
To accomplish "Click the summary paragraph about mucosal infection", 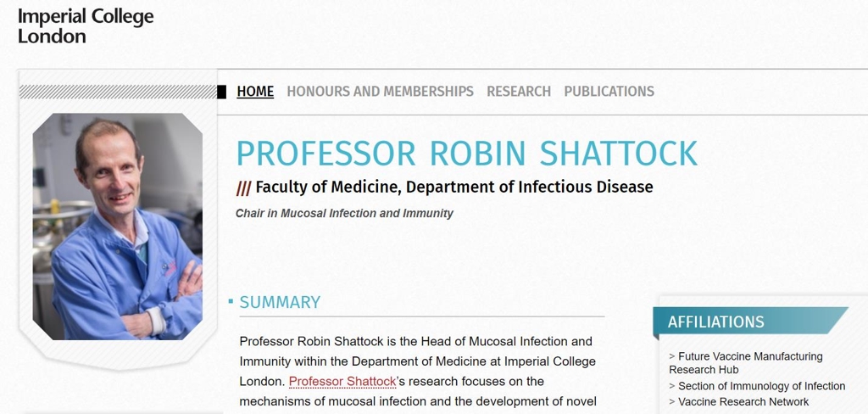I will pos(418,372).
